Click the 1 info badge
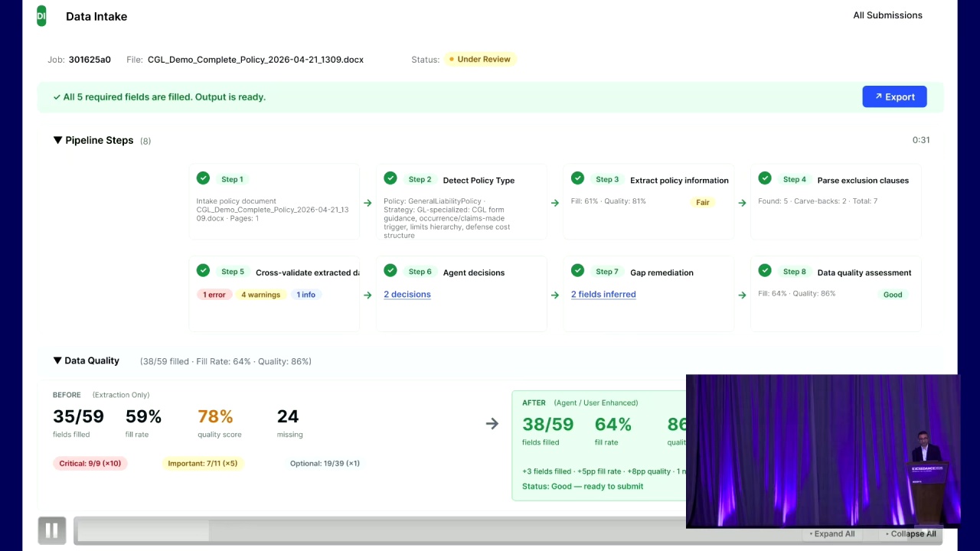Screen dimensions: 980x551 pos(305,295)
